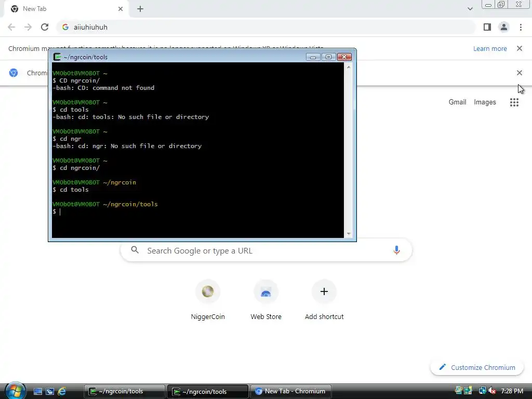532x399 pixels.
Task: Click the terminal title bar text ~/ngrcoin/tools
Action: coord(86,57)
